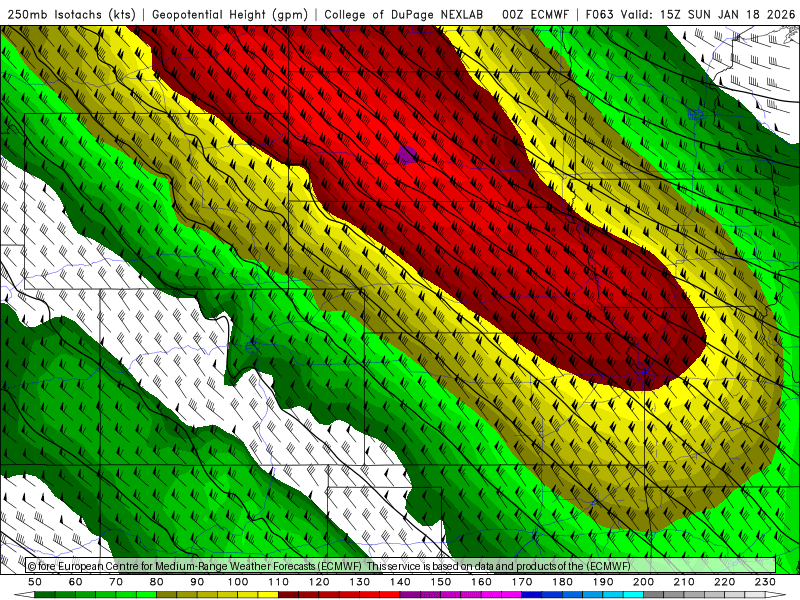The height and width of the screenshot is (600, 800).
Task: Click the '100' legend scale label
Action: tap(238, 582)
